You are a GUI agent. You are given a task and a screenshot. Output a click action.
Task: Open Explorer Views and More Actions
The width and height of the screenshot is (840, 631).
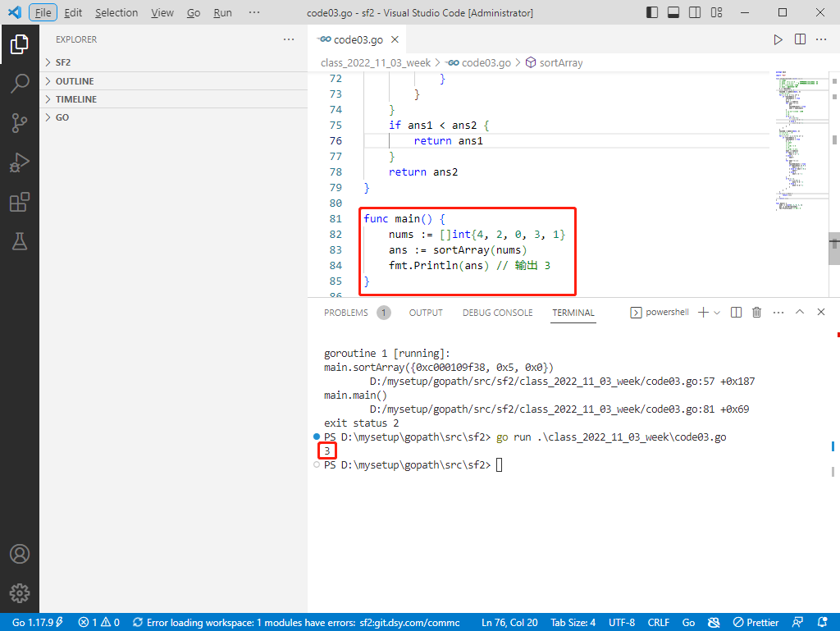tap(289, 39)
